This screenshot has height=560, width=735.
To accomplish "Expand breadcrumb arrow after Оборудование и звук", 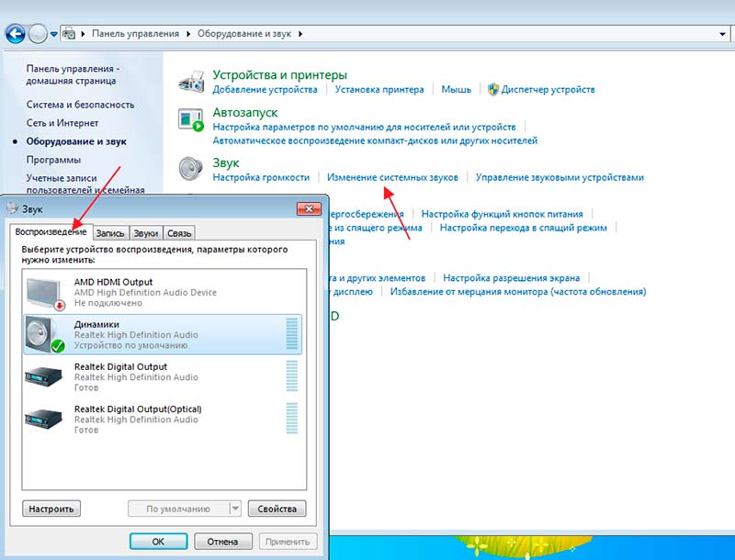I will coord(300,34).
